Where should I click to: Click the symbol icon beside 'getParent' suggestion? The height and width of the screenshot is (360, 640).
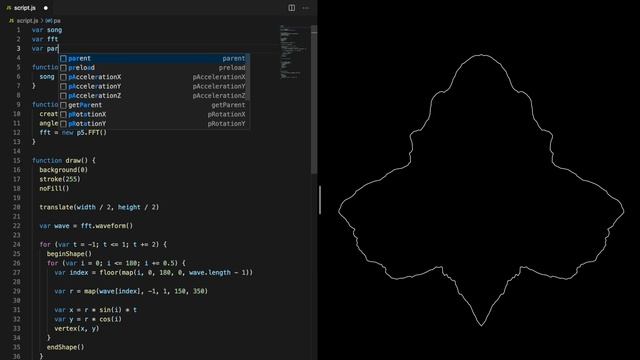pyautogui.click(x=63, y=105)
